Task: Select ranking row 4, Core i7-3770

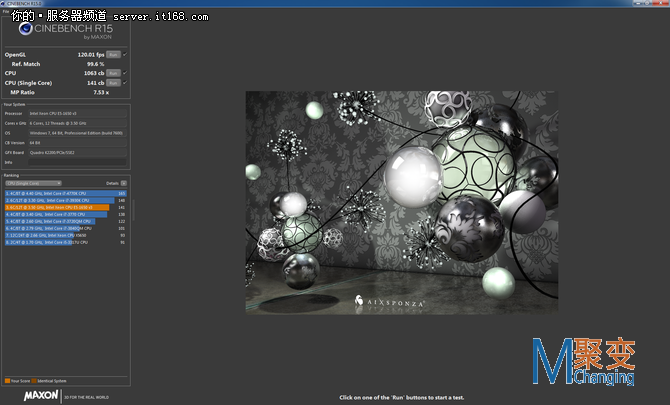Action: pos(66,214)
